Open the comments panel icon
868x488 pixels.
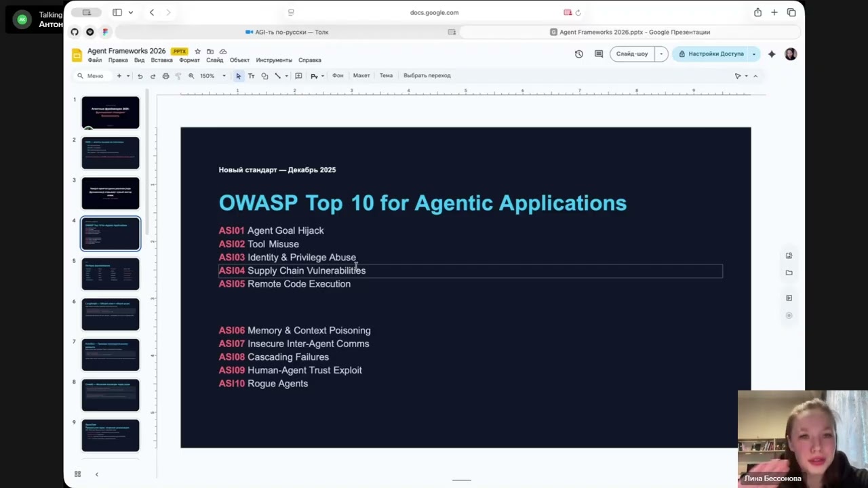599,54
